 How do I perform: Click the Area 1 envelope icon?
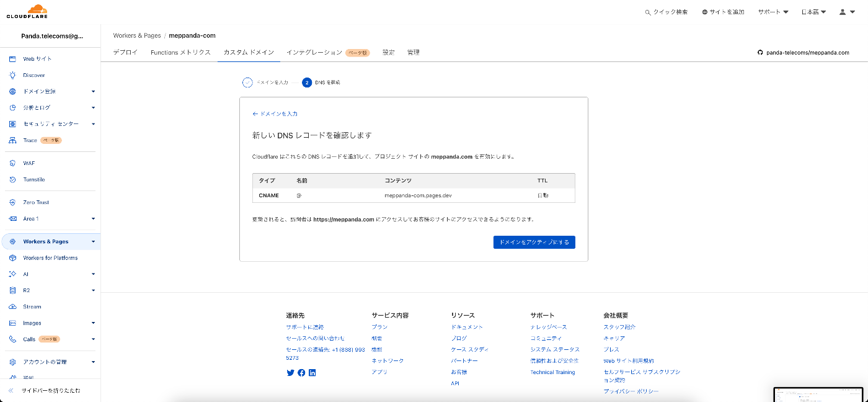click(12, 218)
